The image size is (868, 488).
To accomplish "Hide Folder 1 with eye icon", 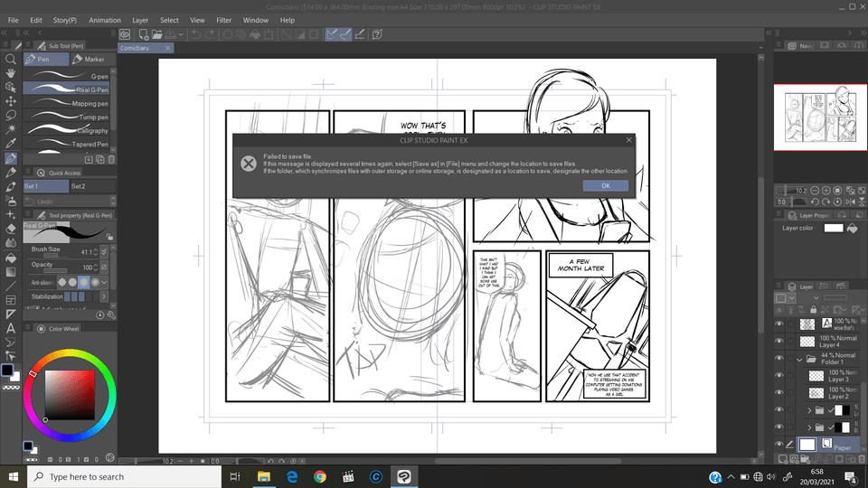I will 779,359.
